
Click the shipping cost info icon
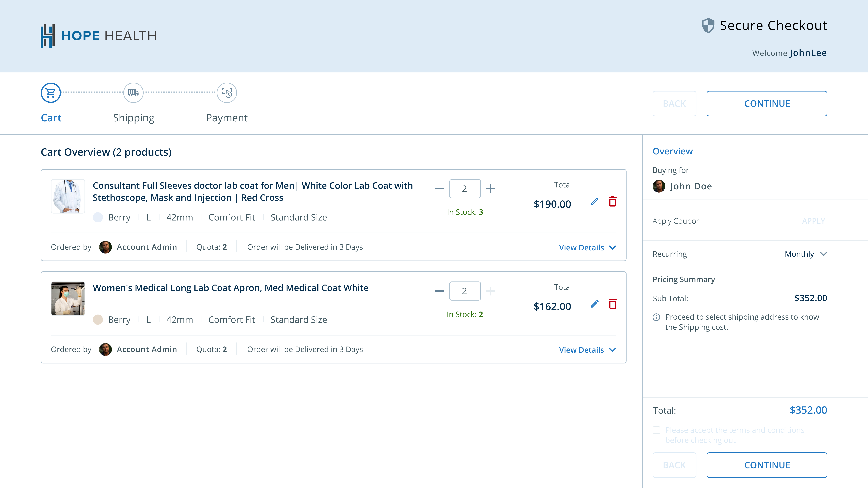[656, 317]
